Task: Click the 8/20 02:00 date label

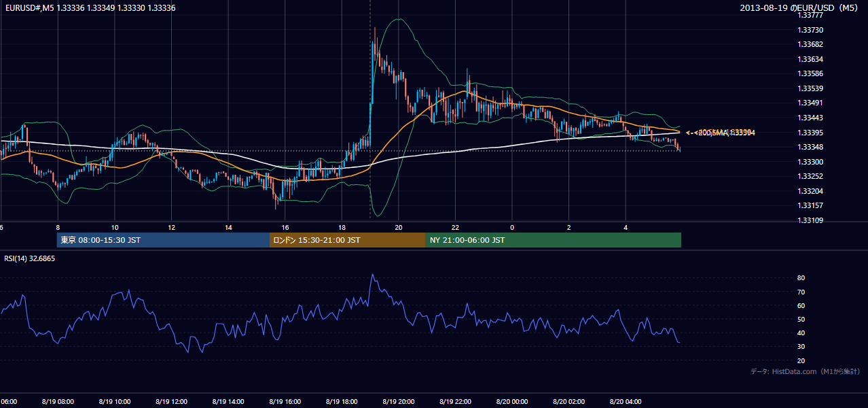Action: 568,401
